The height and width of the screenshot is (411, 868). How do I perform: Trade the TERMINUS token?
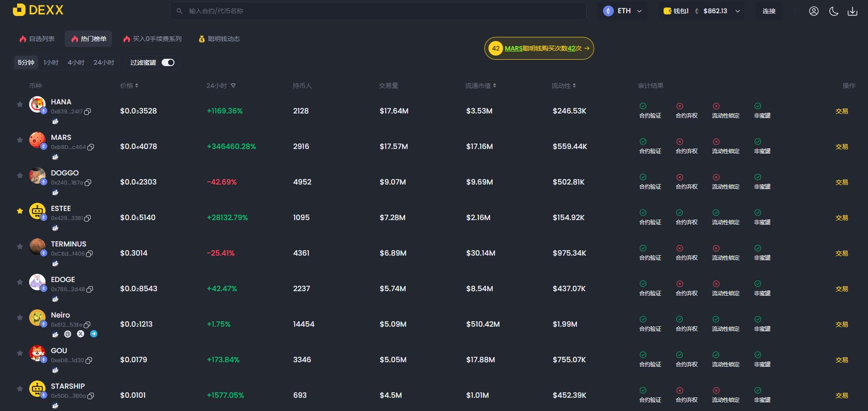pos(842,253)
